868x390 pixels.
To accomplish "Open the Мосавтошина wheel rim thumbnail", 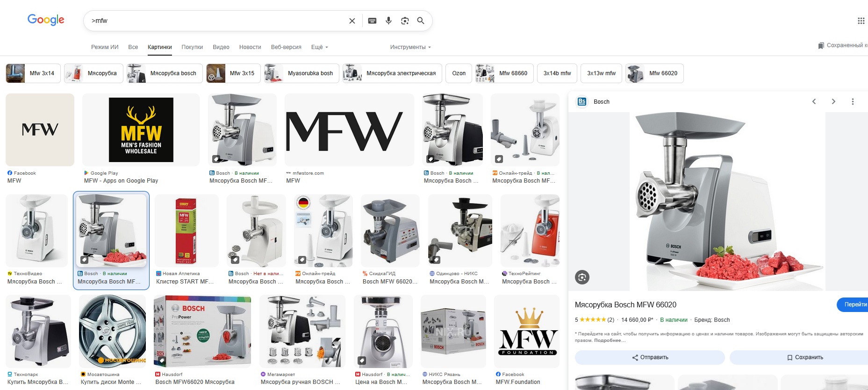I will [x=113, y=331].
